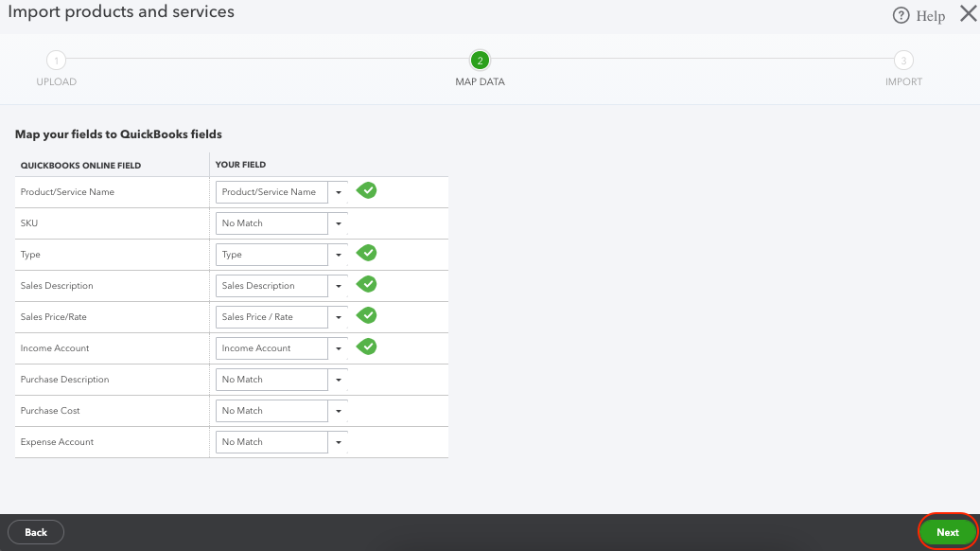Click green checkmark beside Income Account

pos(367,347)
